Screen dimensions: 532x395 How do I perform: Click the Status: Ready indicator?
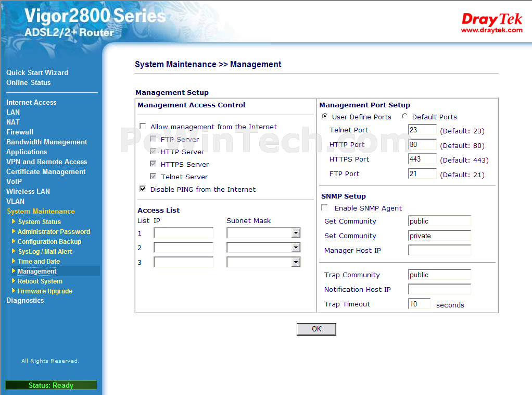tap(51, 385)
